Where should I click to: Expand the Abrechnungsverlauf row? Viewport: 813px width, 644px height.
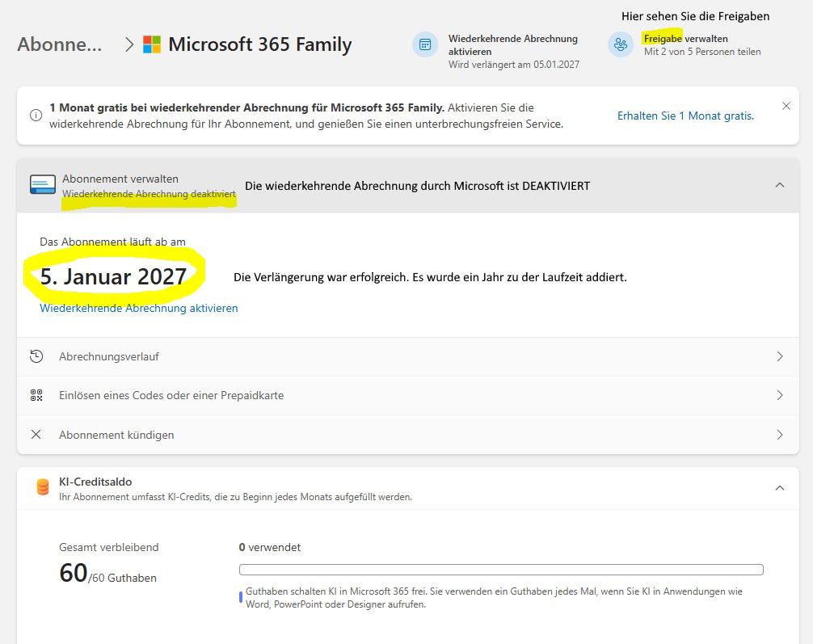click(779, 356)
